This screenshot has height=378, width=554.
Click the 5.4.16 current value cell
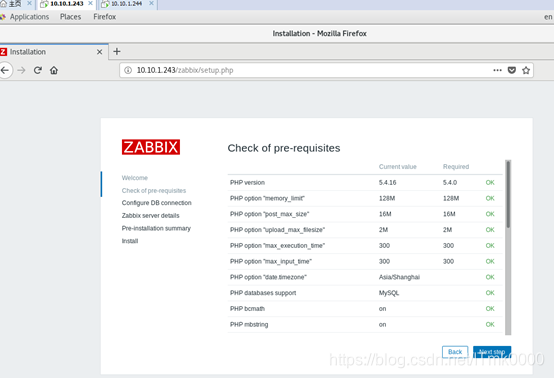pos(387,183)
